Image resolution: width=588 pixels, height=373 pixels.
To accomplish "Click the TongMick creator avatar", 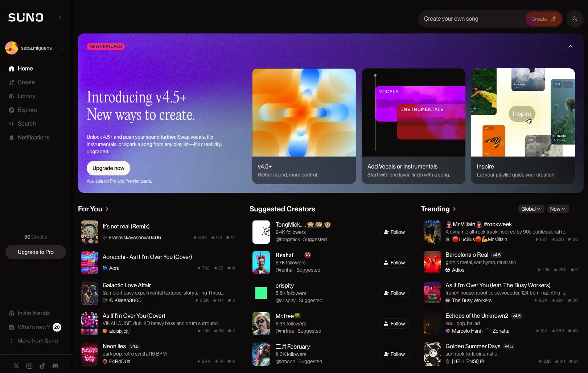I will (x=261, y=232).
